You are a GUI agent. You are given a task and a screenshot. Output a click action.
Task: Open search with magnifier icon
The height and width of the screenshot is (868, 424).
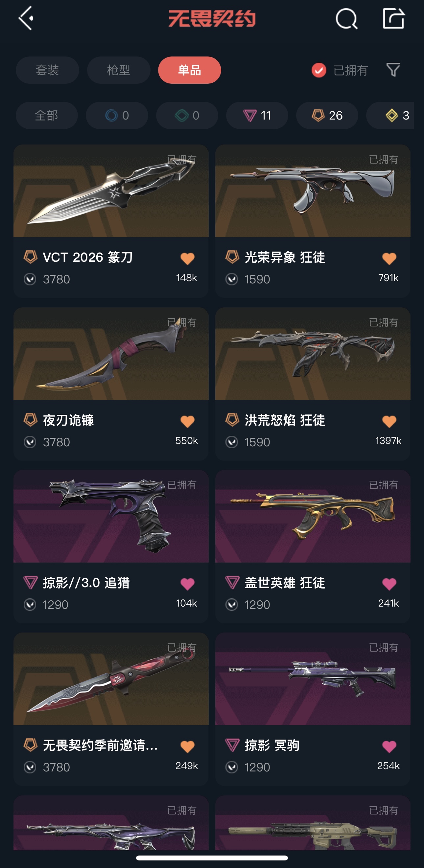pyautogui.click(x=346, y=18)
